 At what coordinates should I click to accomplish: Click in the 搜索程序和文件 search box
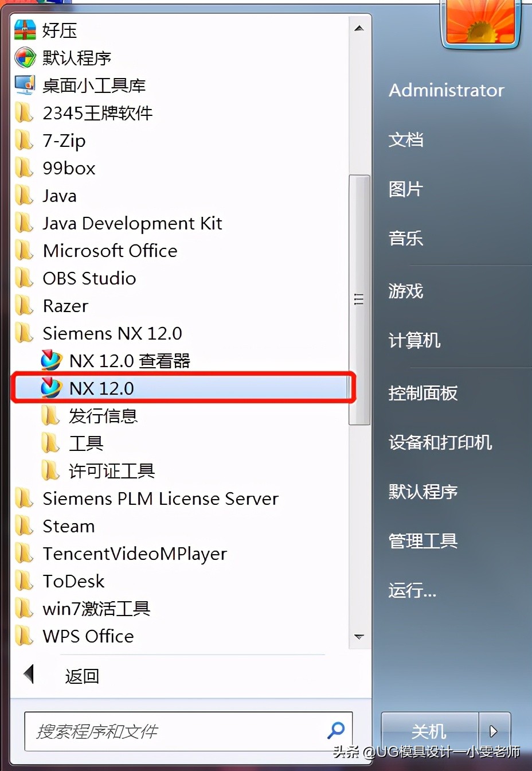(188, 731)
